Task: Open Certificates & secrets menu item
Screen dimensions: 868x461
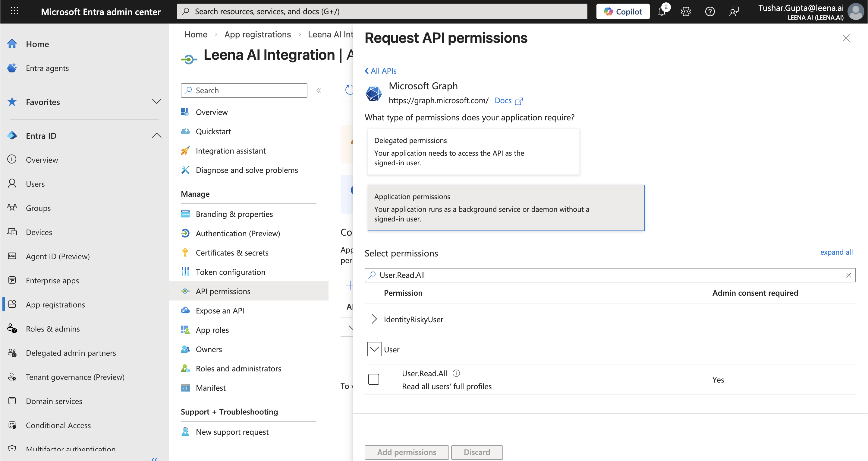Action: point(232,253)
